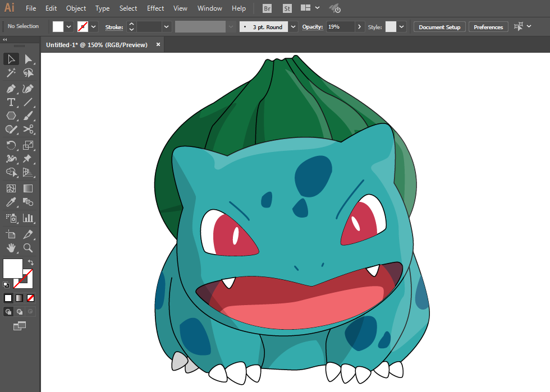Switch to the Untitled-1 document tab

[x=97, y=45]
